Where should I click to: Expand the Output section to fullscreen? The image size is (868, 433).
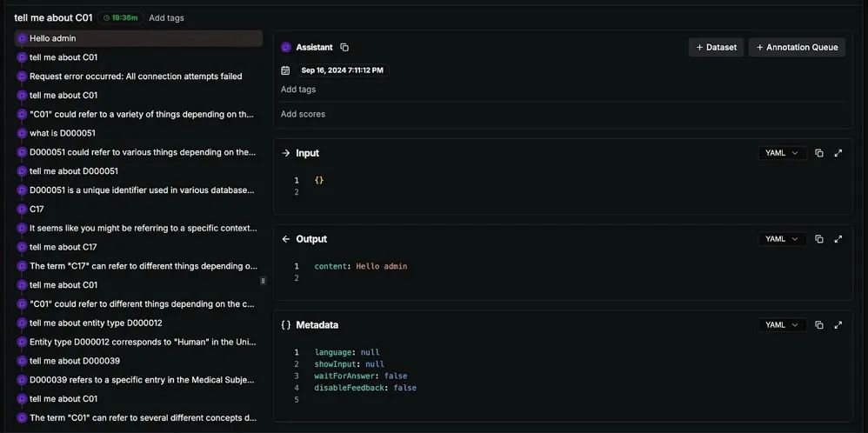click(x=838, y=239)
